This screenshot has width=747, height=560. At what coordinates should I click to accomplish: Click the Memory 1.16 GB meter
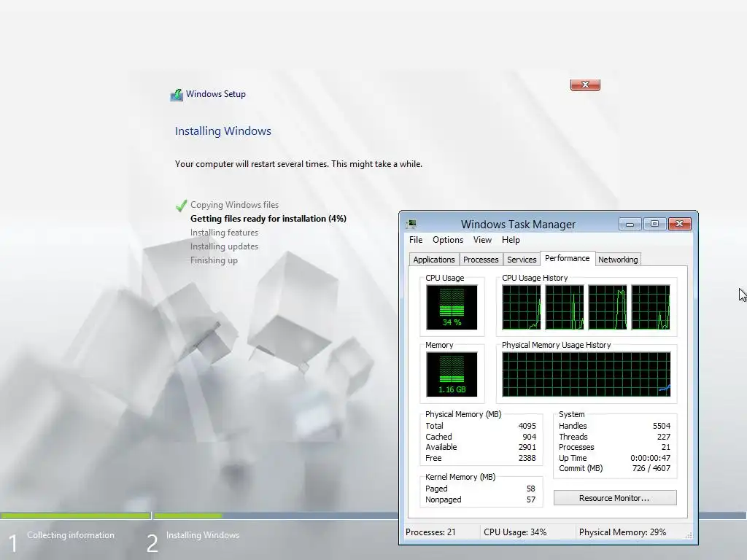click(452, 374)
